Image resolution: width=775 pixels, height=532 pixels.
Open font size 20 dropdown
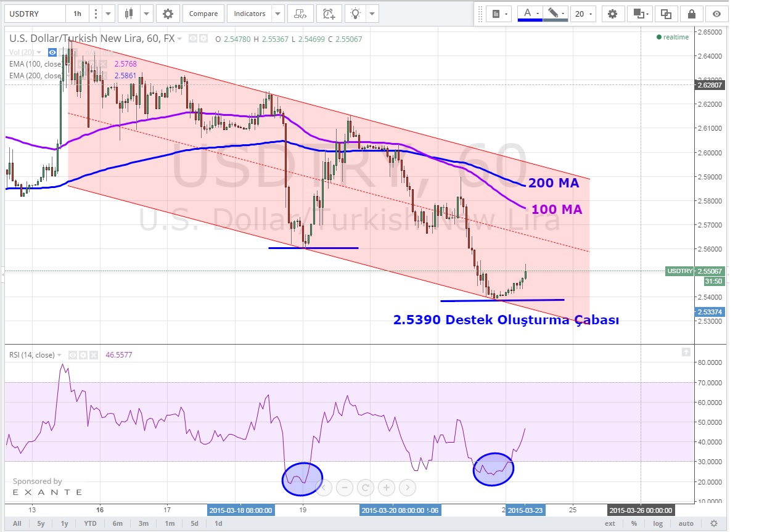click(x=583, y=14)
